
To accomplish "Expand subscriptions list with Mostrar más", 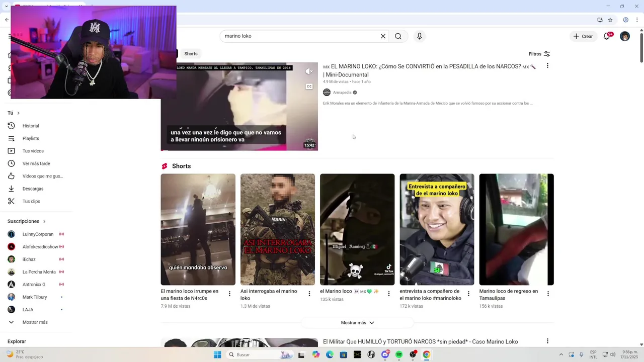I will [35, 322].
